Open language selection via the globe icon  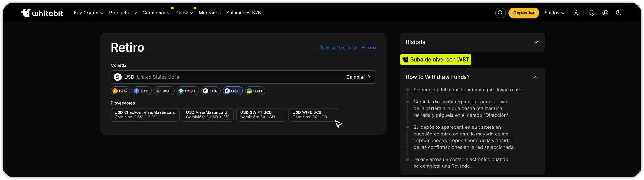605,13
